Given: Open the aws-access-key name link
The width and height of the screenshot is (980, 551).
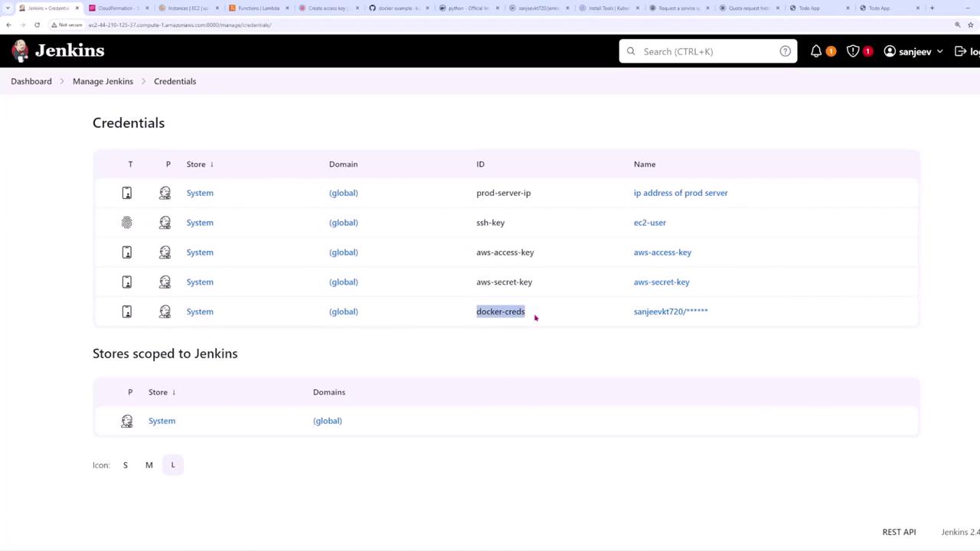Looking at the screenshot, I should pos(662,253).
